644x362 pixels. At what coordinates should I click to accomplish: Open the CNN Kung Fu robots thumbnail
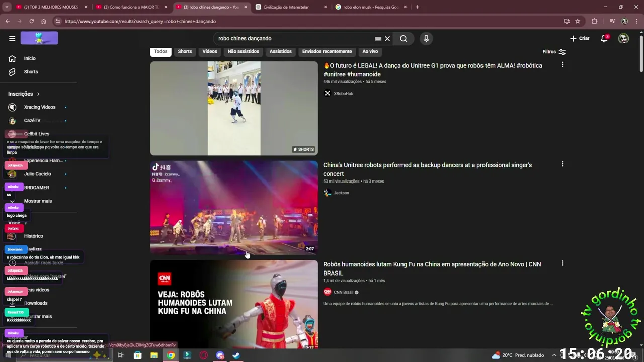pyautogui.click(x=234, y=305)
